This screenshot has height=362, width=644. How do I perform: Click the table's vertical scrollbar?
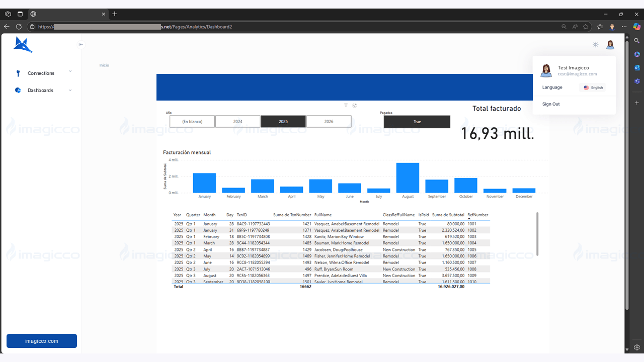(537, 234)
